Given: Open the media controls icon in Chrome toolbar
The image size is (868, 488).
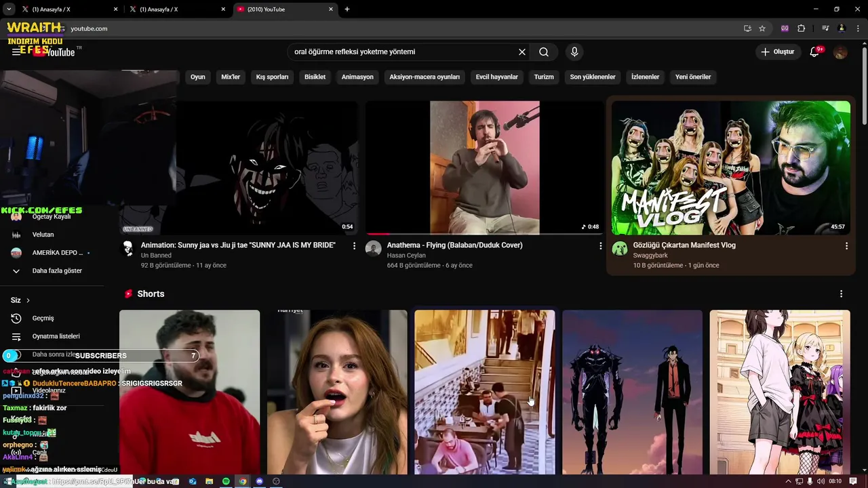Looking at the screenshot, I should coord(825,28).
